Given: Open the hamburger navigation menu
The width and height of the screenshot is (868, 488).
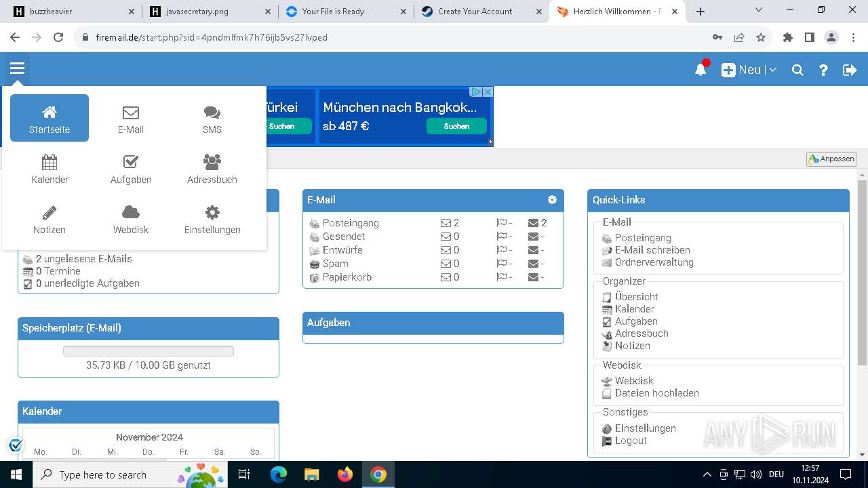Looking at the screenshot, I should click(17, 68).
